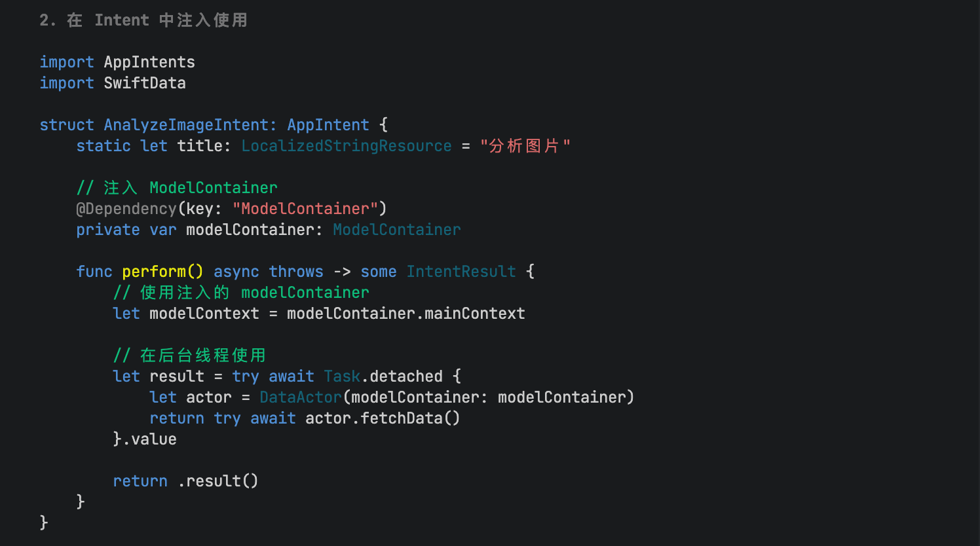
Task: Click the AppIntents module name in import
Action: click(x=149, y=62)
